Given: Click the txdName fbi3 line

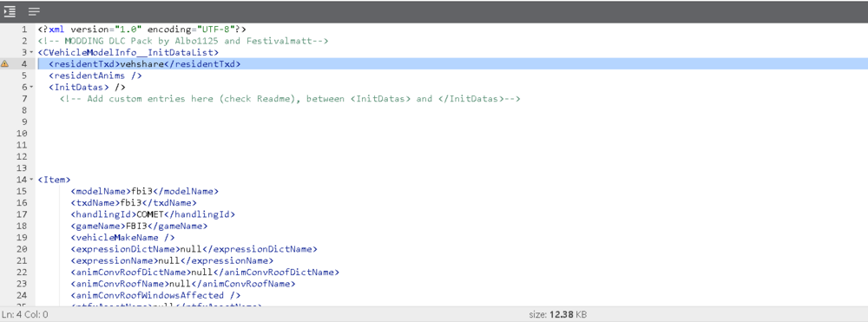Looking at the screenshot, I should click(x=134, y=203).
